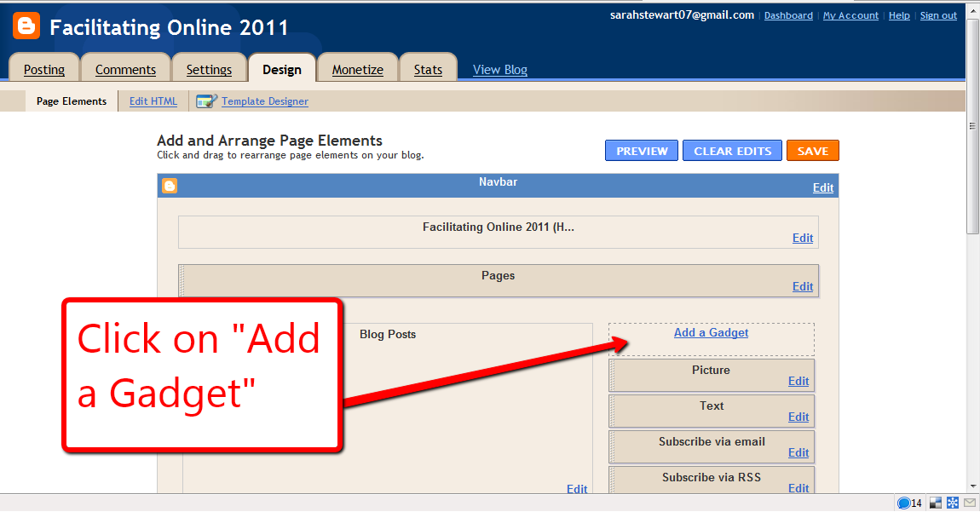The width and height of the screenshot is (980, 512).
Task: Click the sarahstewart07@gmail.com account text
Action: point(682,15)
